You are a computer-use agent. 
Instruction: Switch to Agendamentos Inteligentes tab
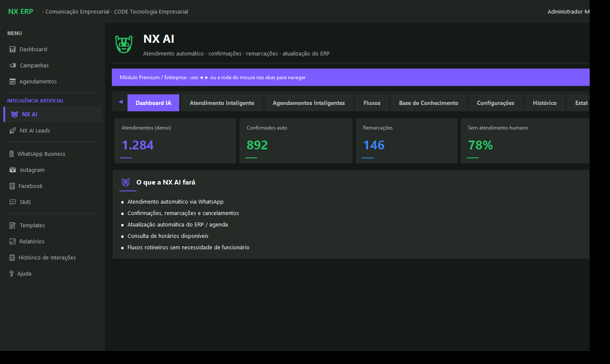tap(309, 103)
